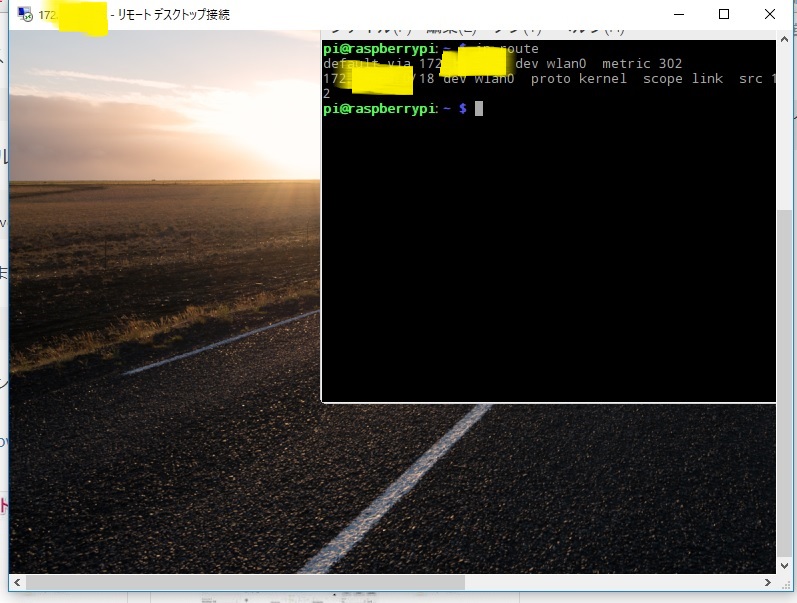
Task: Click the horizontal scrollbar right arrow
Action: coord(768,582)
